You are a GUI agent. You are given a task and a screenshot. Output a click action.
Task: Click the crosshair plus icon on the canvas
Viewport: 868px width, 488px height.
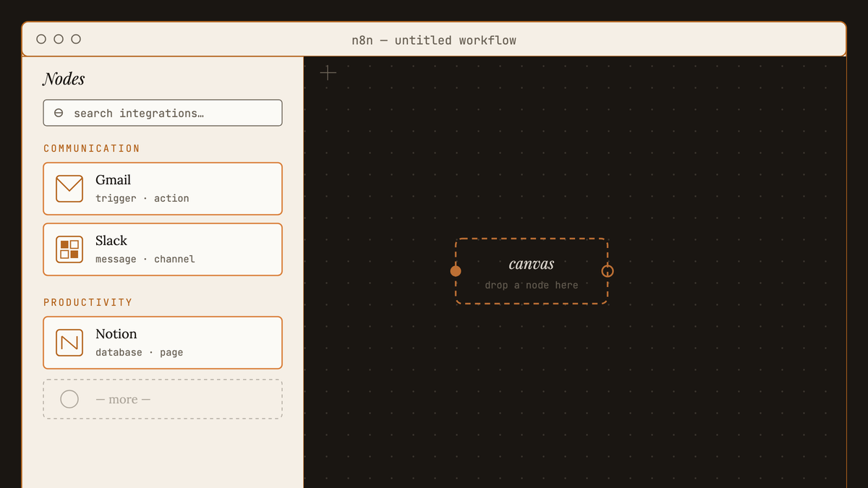[x=328, y=72]
